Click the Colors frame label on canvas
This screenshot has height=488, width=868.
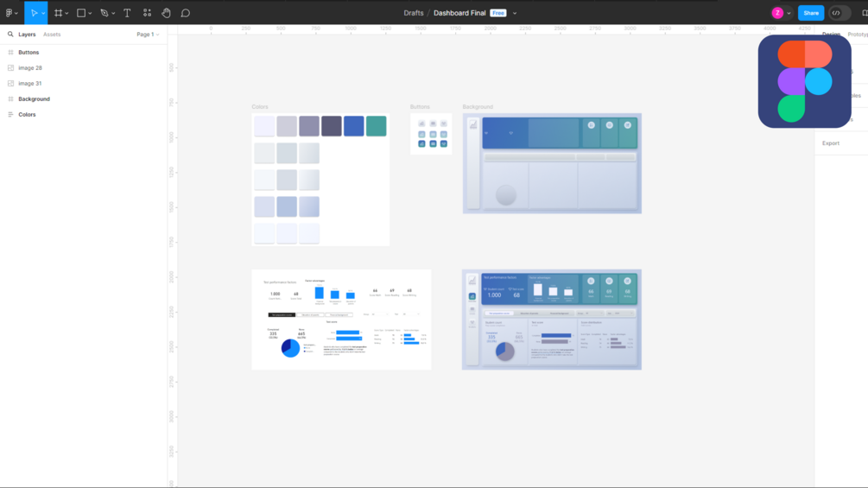(x=260, y=107)
